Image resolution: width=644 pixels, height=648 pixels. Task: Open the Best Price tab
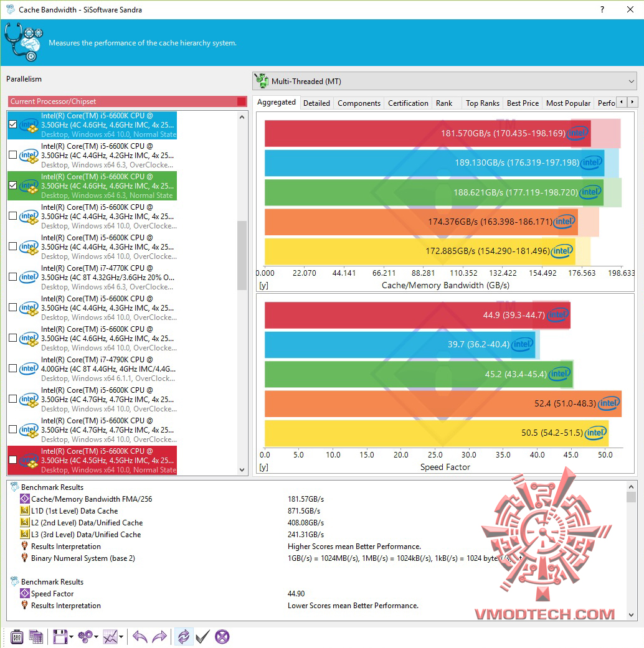tap(523, 103)
